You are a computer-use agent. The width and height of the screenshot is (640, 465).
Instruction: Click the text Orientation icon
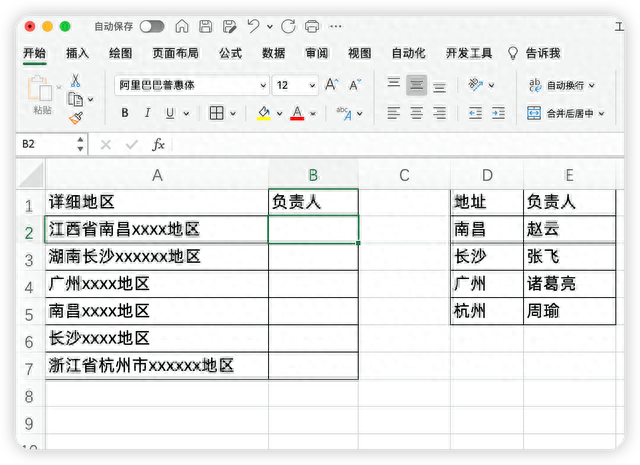pyautogui.click(x=476, y=85)
